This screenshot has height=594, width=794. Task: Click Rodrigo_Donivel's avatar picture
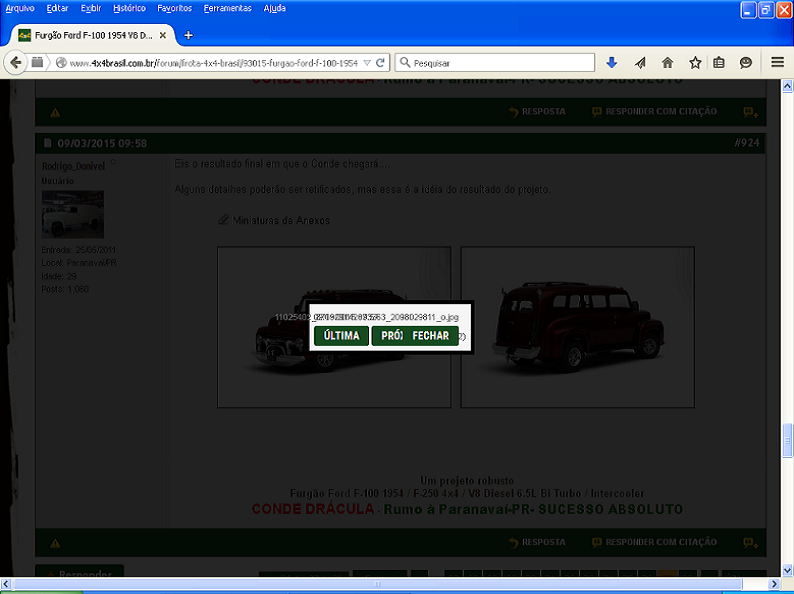tap(72, 214)
